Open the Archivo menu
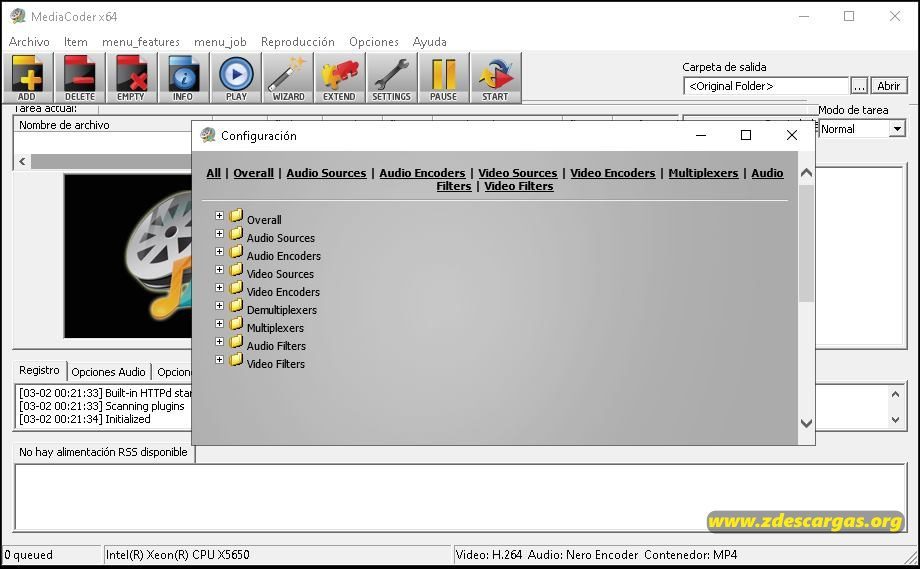 tap(29, 42)
